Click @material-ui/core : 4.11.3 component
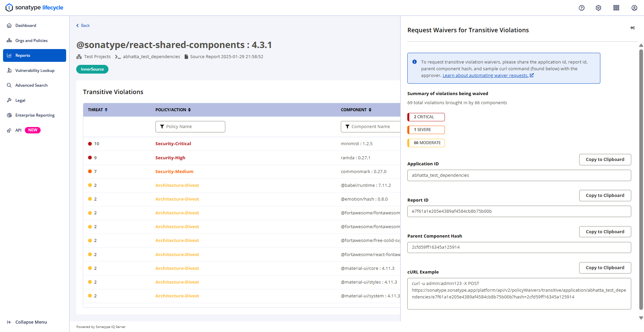 tap(368, 268)
